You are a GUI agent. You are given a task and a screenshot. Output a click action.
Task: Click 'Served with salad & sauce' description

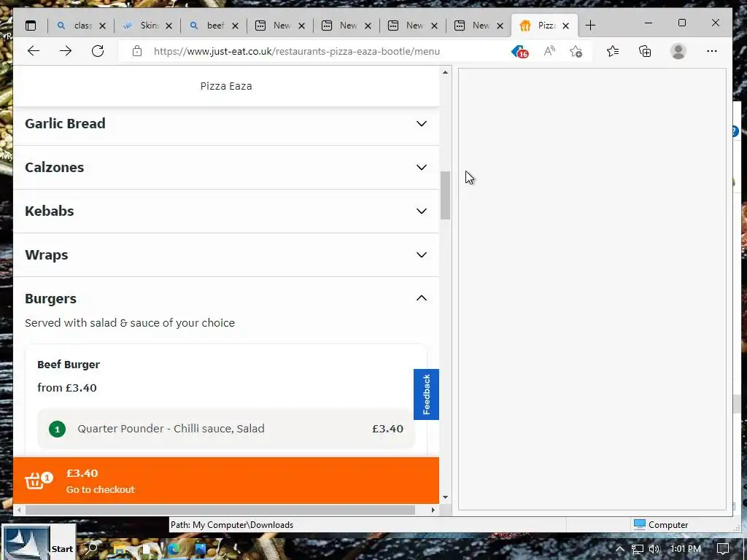coord(130,323)
